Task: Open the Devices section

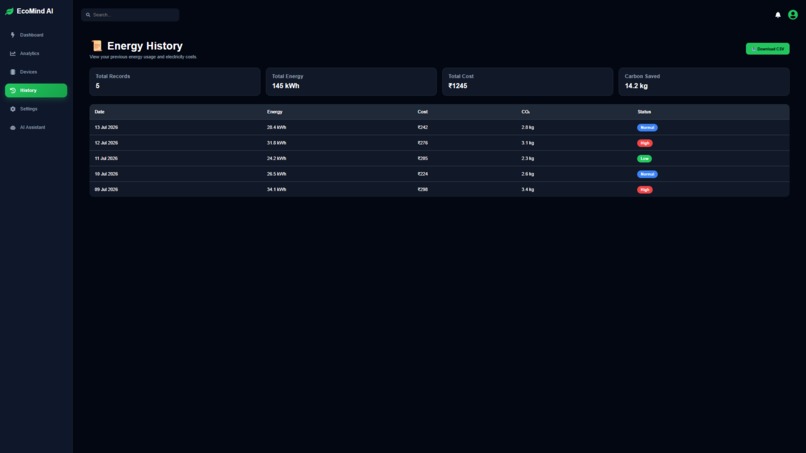Action: tap(36, 72)
